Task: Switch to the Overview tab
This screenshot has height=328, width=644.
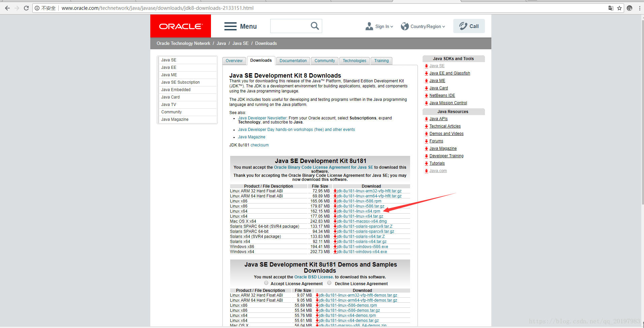Action: tap(234, 61)
